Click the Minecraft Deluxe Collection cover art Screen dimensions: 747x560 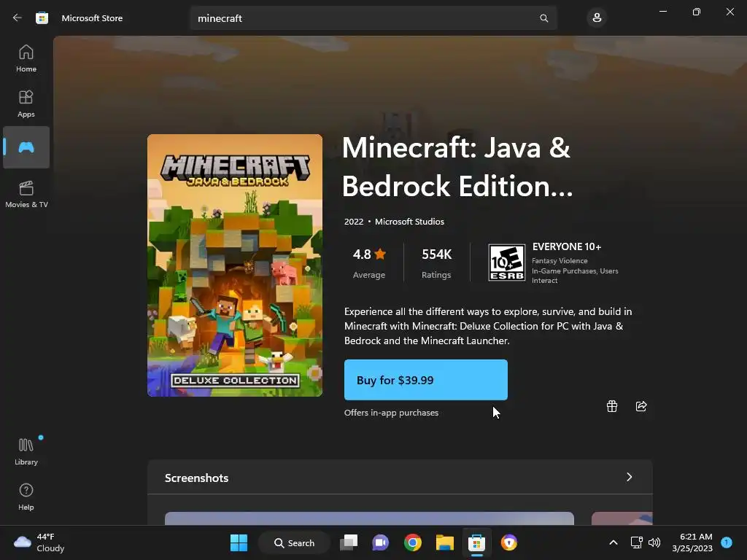coord(235,265)
